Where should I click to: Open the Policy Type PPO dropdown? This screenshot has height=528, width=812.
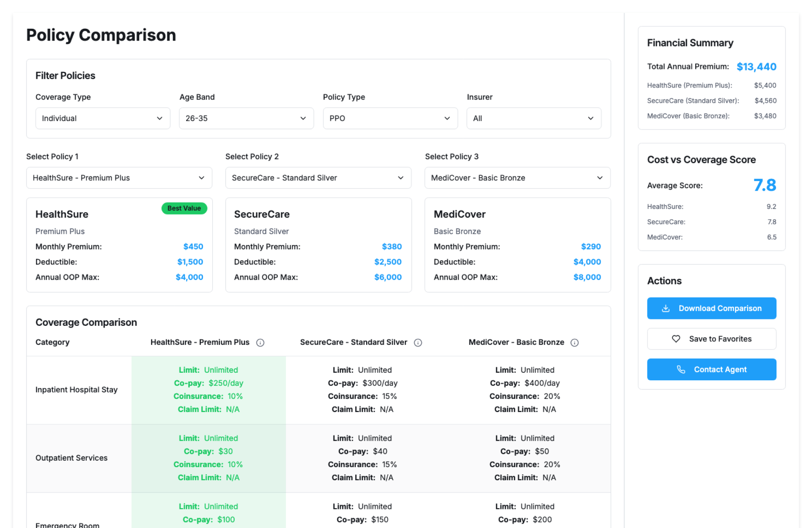tap(390, 118)
